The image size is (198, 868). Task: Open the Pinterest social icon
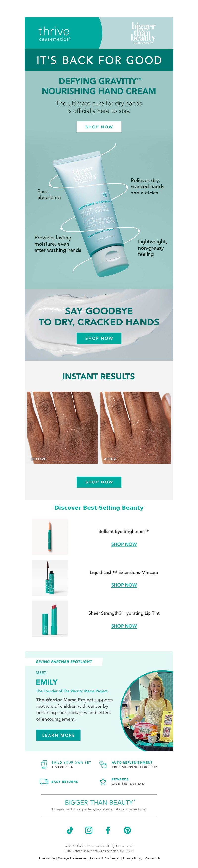click(127, 830)
